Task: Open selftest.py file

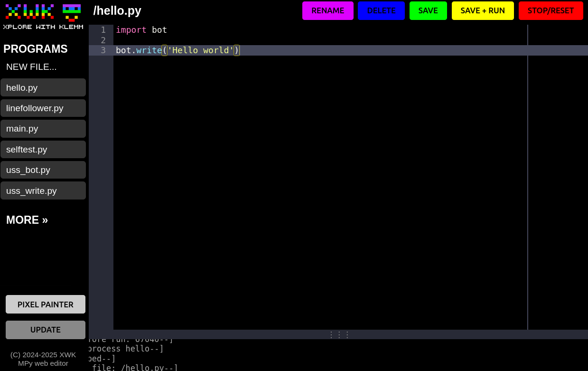Action: [x=43, y=150]
